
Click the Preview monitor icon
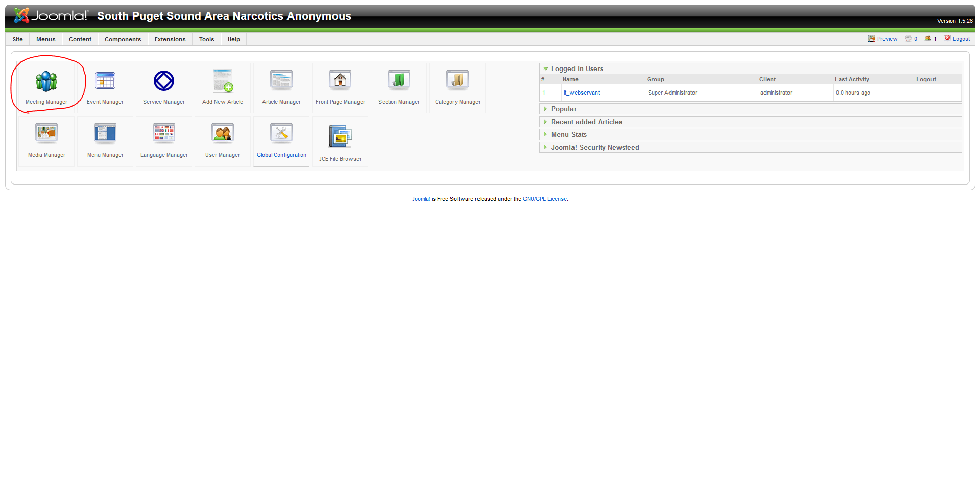pos(871,39)
